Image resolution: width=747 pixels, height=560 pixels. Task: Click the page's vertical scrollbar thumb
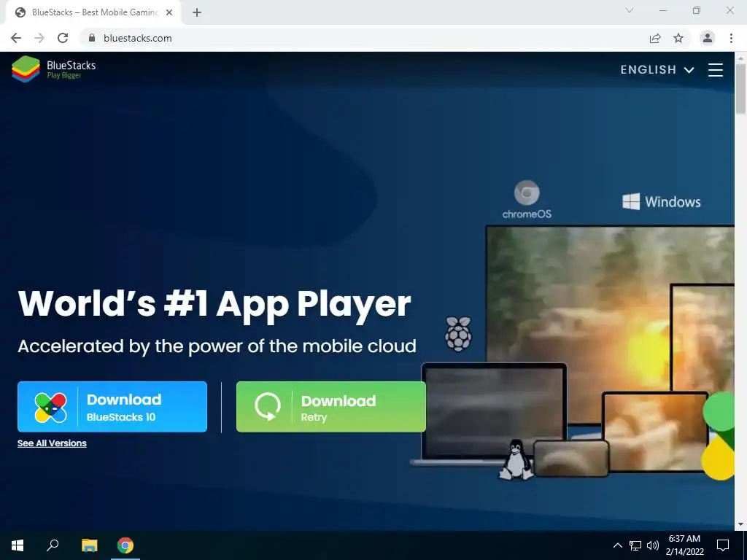click(740, 88)
